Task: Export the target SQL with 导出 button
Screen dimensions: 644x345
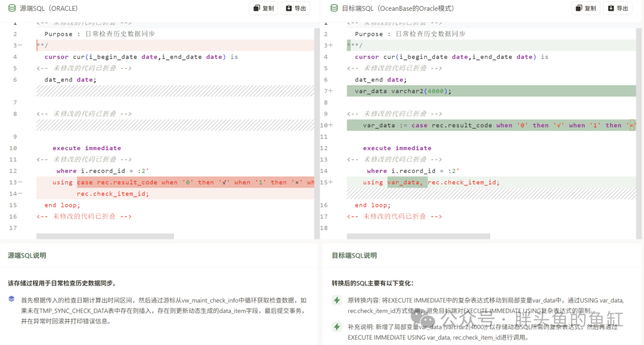Action: coord(618,8)
